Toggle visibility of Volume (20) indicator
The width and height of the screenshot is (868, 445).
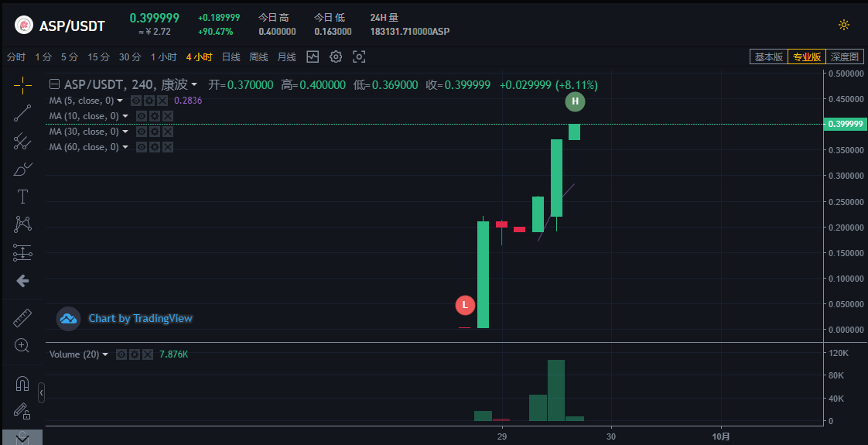121,354
